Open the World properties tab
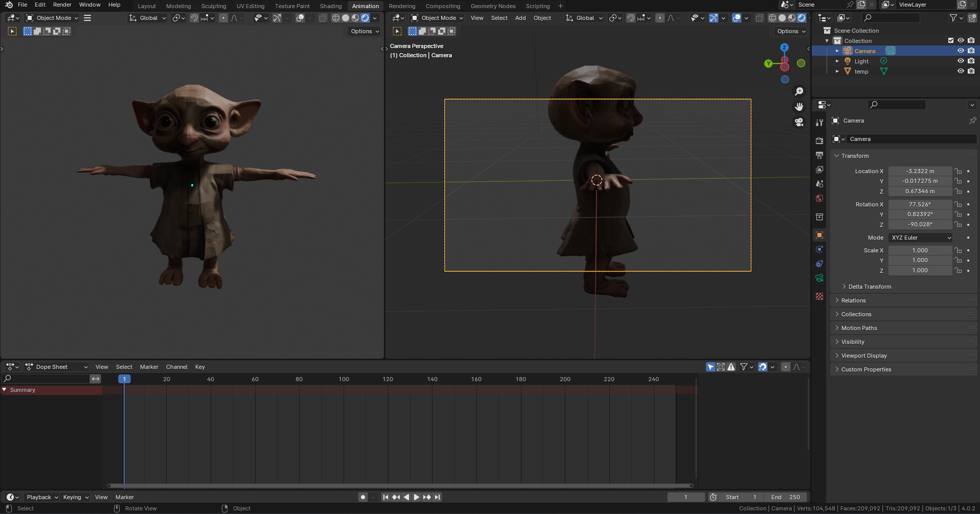The width and height of the screenshot is (980, 514). click(819, 198)
